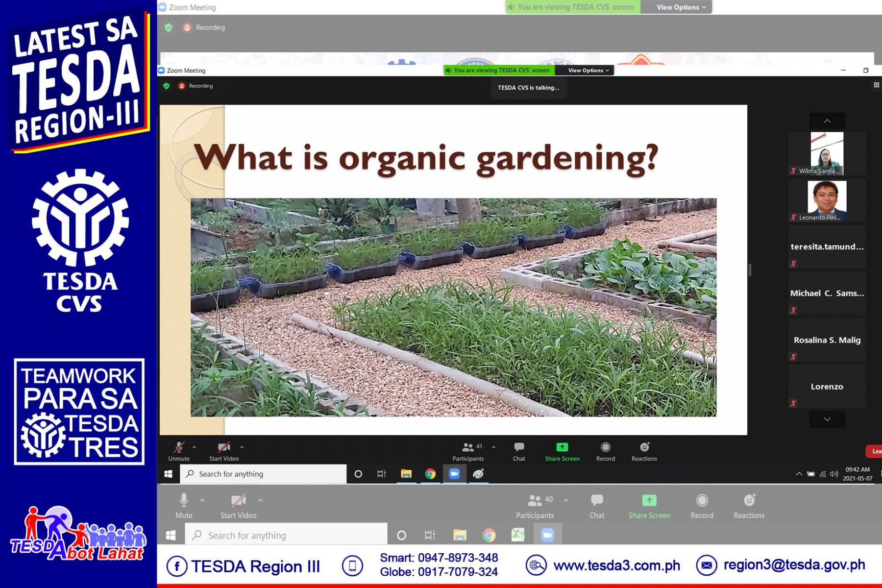Select Michael C. Sams... participant tile
882x588 pixels.
click(x=827, y=293)
